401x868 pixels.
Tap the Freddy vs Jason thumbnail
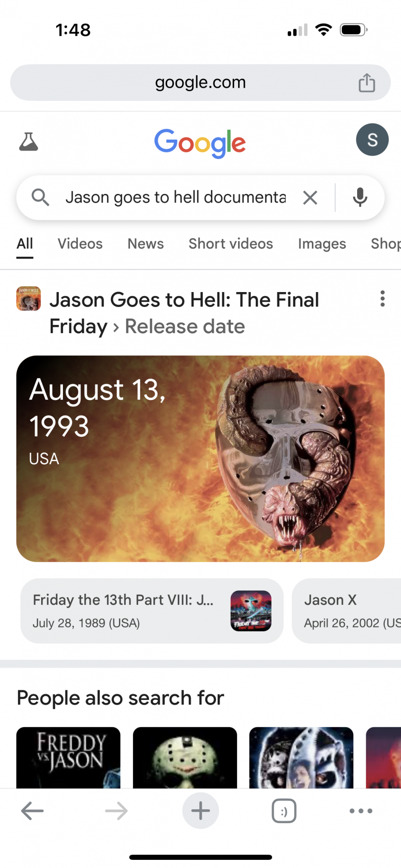(x=68, y=758)
